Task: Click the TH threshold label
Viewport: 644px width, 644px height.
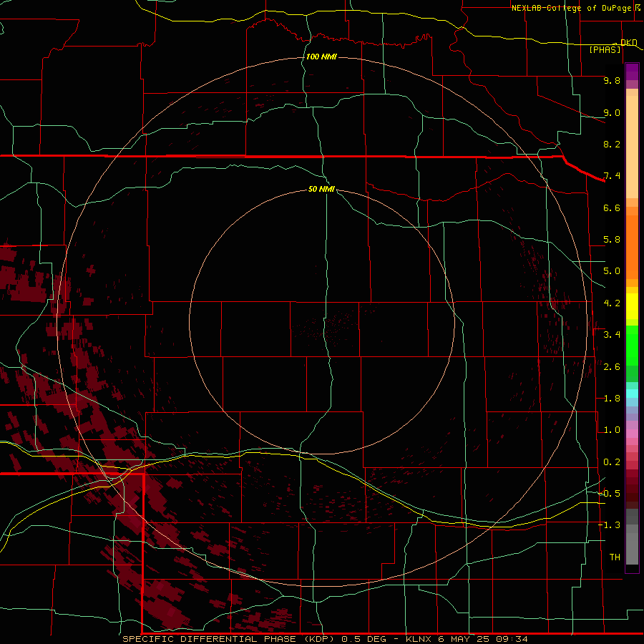Action: pyautogui.click(x=615, y=557)
